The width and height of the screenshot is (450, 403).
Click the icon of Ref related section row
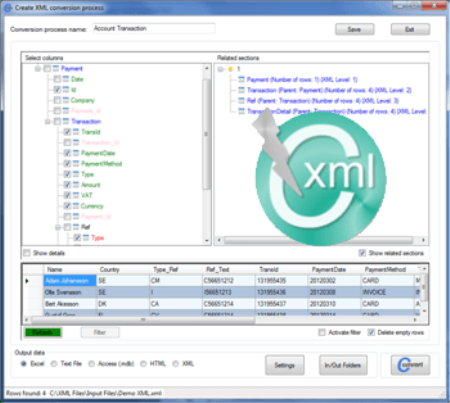(241, 101)
